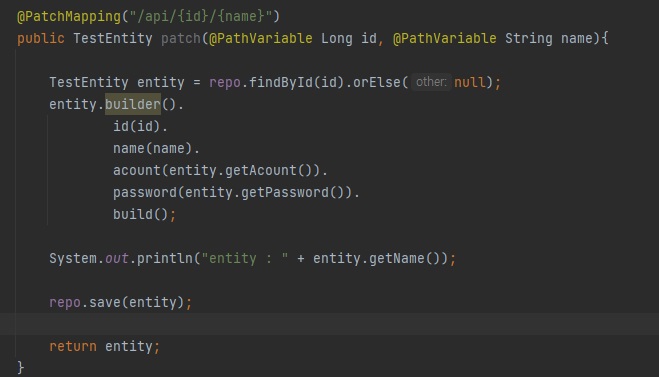Click entity.getPassword() in the password line

(x=265, y=192)
